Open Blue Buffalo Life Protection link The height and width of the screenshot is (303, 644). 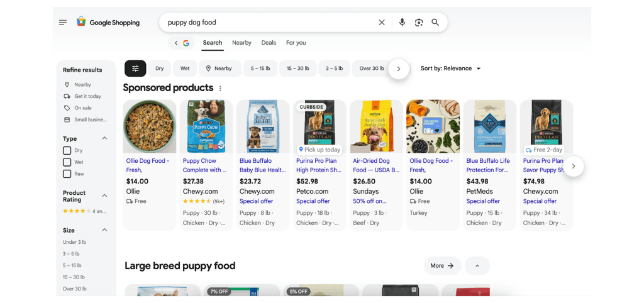(488, 165)
